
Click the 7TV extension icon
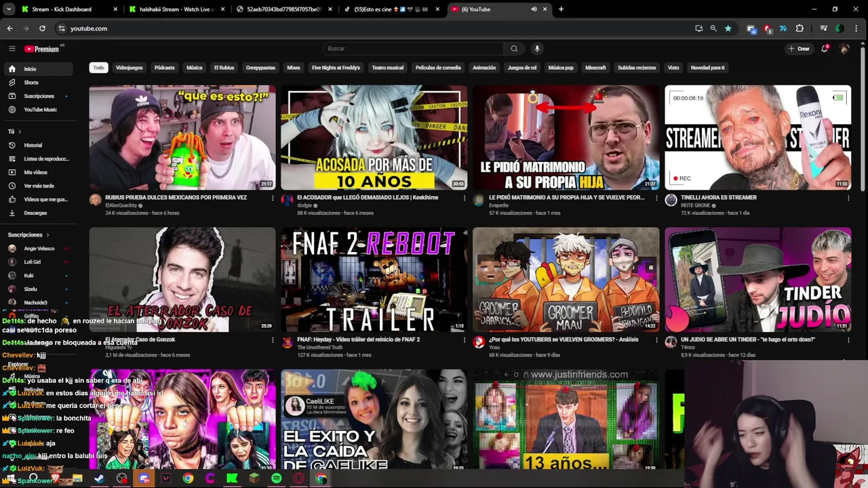pyautogui.click(x=783, y=28)
